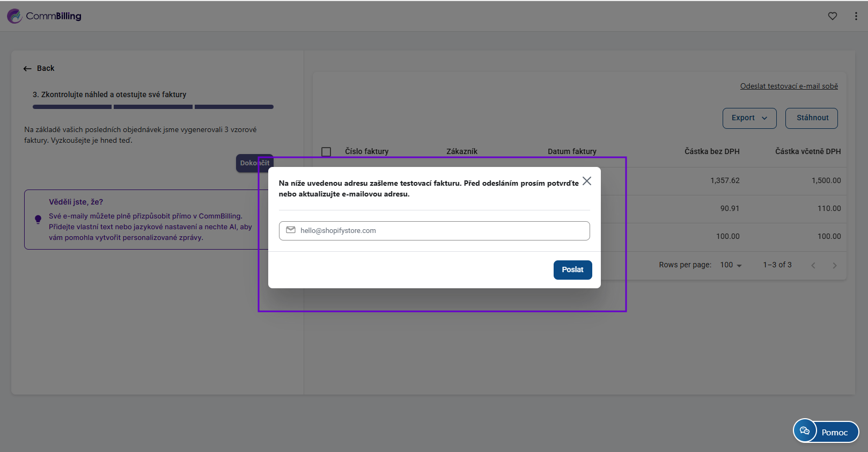Open the rows per page dropdown
The height and width of the screenshot is (452, 868).
coord(731,265)
